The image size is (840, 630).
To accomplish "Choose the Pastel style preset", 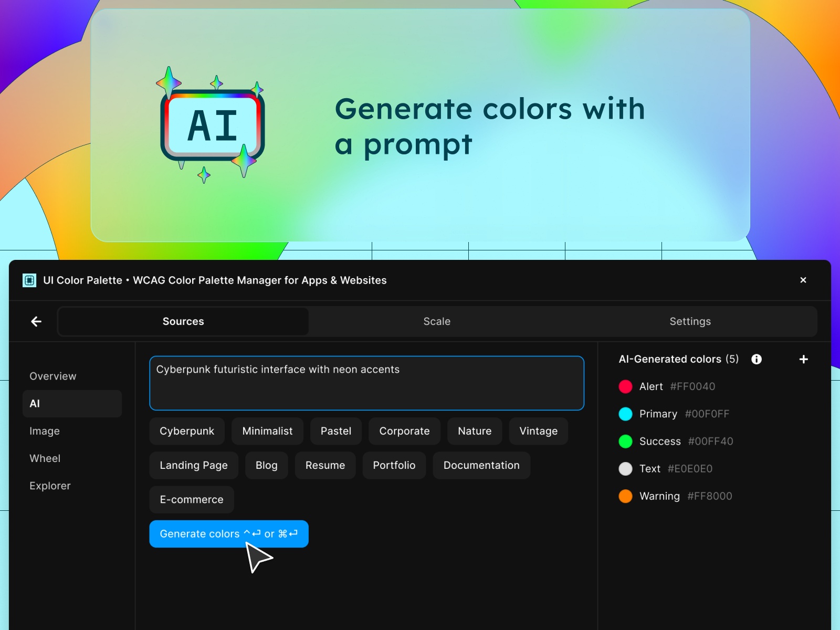I will pyautogui.click(x=335, y=431).
